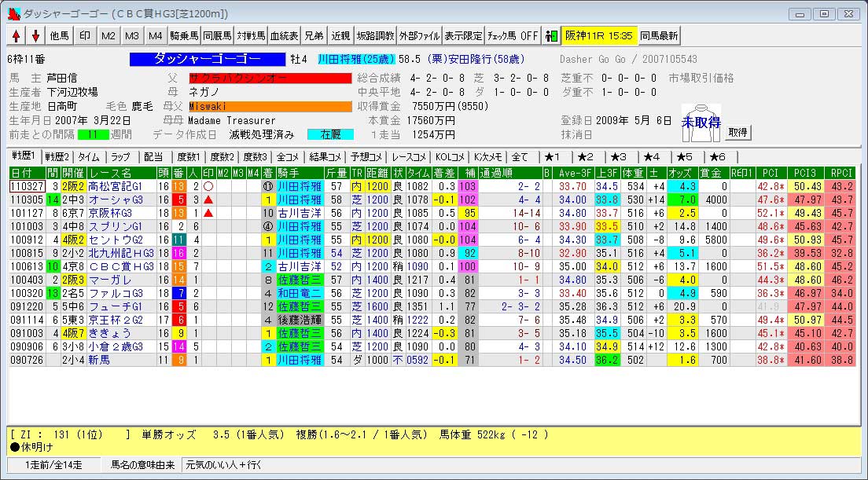
Task: Open the 阪神11R 15:35 race button
Action: click(598, 36)
